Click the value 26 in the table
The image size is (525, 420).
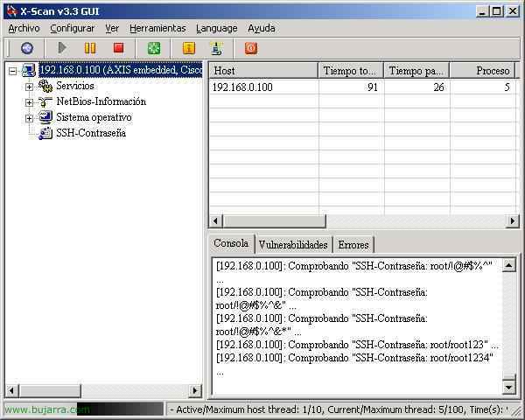438,87
